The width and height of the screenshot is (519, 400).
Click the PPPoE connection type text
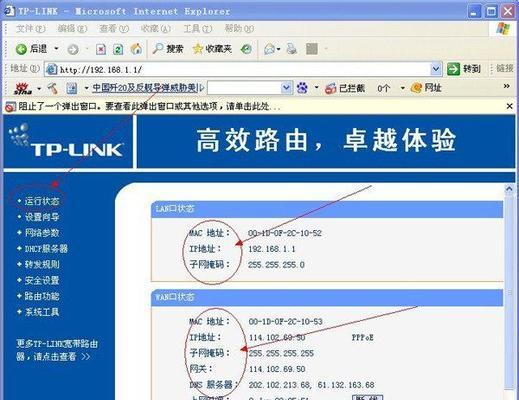363,338
